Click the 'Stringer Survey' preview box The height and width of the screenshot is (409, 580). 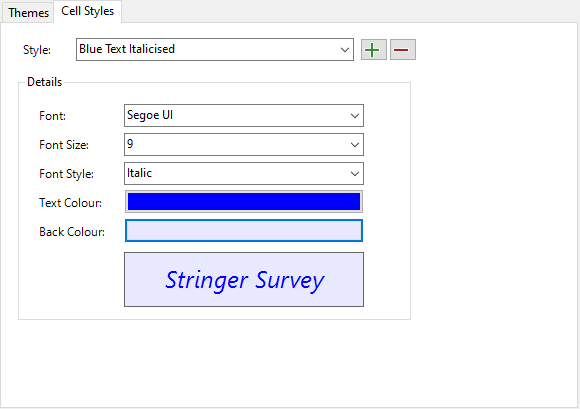tap(244, 280)
